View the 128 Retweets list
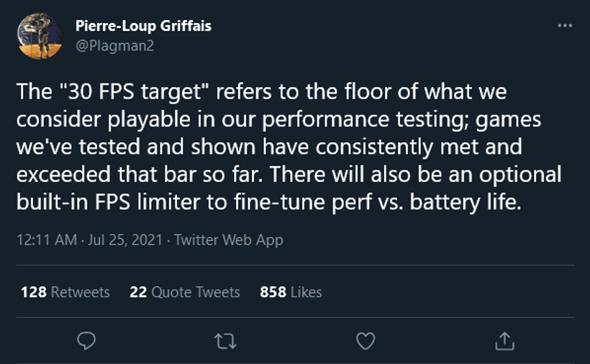 coord(65,292)
